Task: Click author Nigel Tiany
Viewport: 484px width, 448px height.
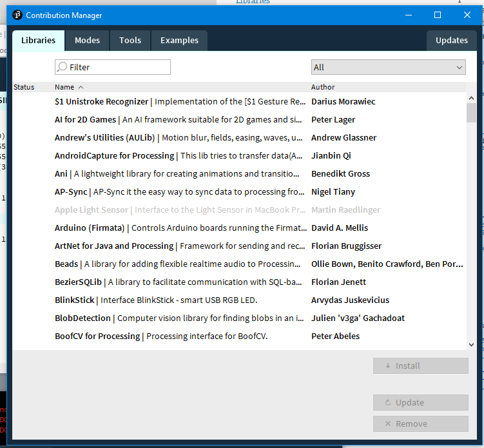Action: coord(333,192)
